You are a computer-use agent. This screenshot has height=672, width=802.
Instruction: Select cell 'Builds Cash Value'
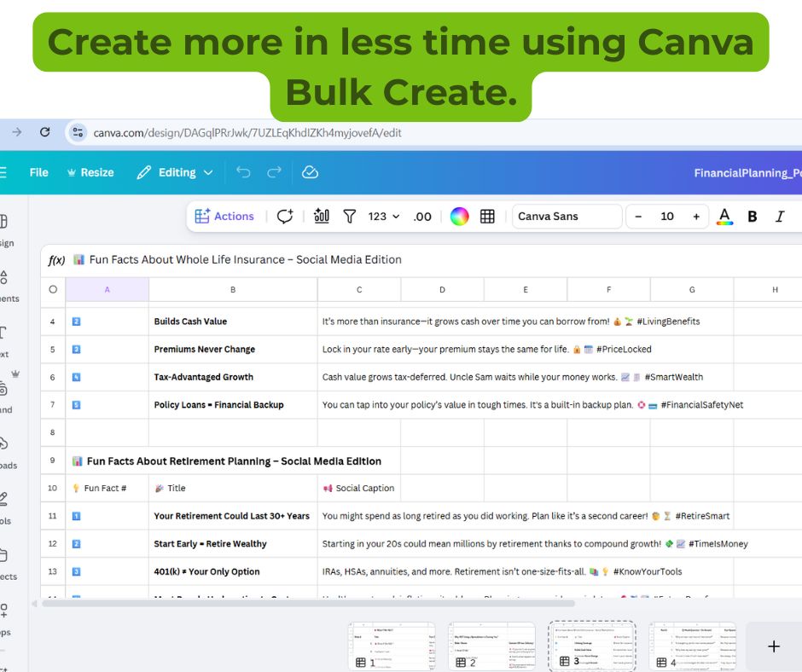point(233,322)
